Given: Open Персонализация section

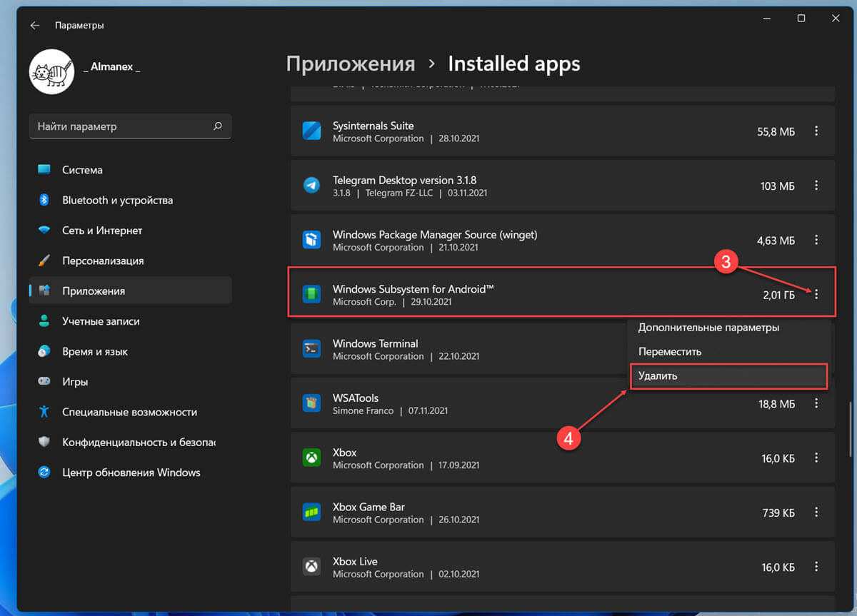Looking at the screenshot, I should 130,261.
